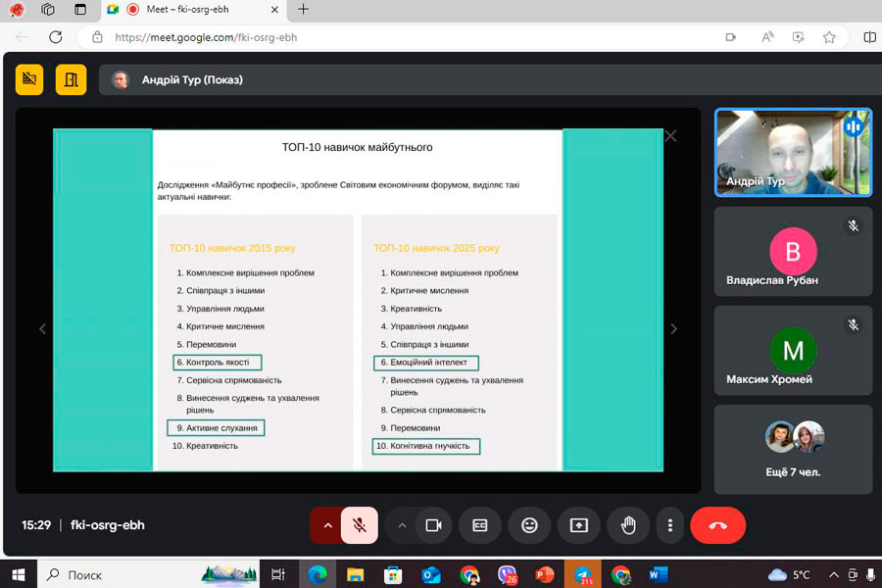
Task: Add this page to favorites
Action: (829, 37)
